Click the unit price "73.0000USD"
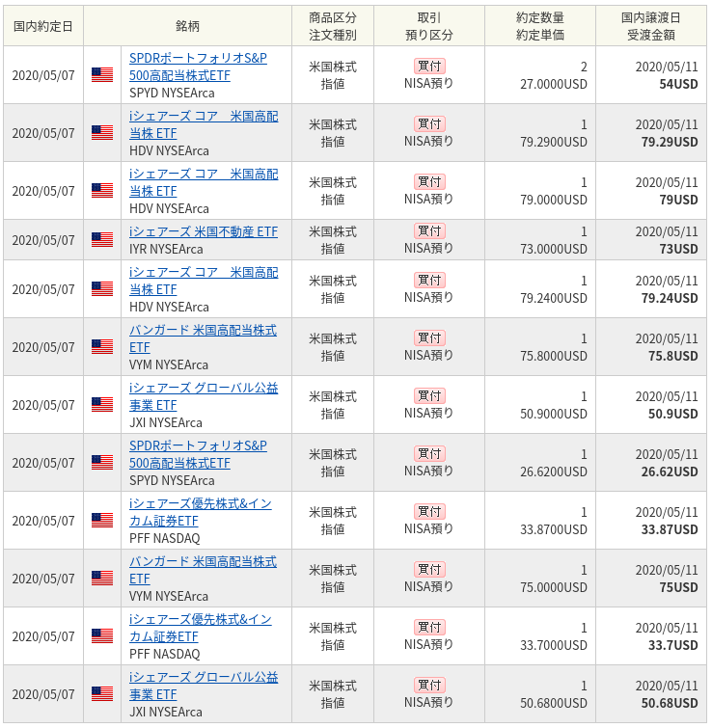The height and width of the screenshot is (728, 712). pyautogui.click(x=554, y=249)
